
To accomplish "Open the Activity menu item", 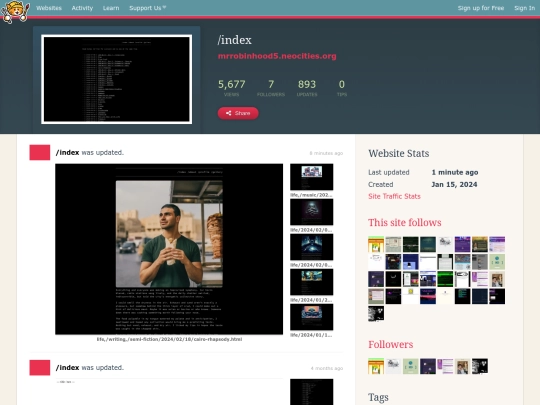I will [82, 8].
